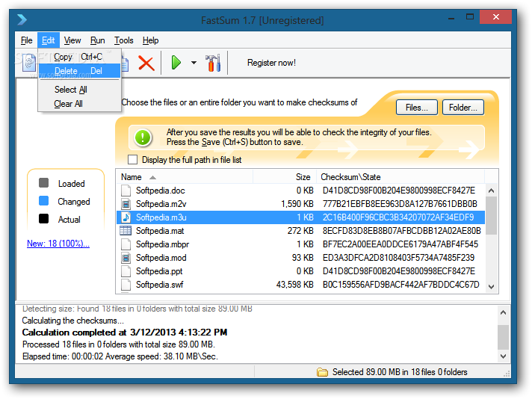Image resolution: width=532 pixels, height=399 pixels.
Task: Click the window resize grip in status bar
Action: 507,374
